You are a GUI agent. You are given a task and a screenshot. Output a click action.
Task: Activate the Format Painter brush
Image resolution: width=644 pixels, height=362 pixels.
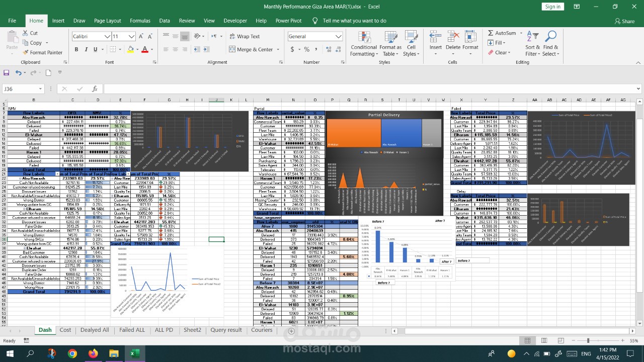tap(25, 52)
